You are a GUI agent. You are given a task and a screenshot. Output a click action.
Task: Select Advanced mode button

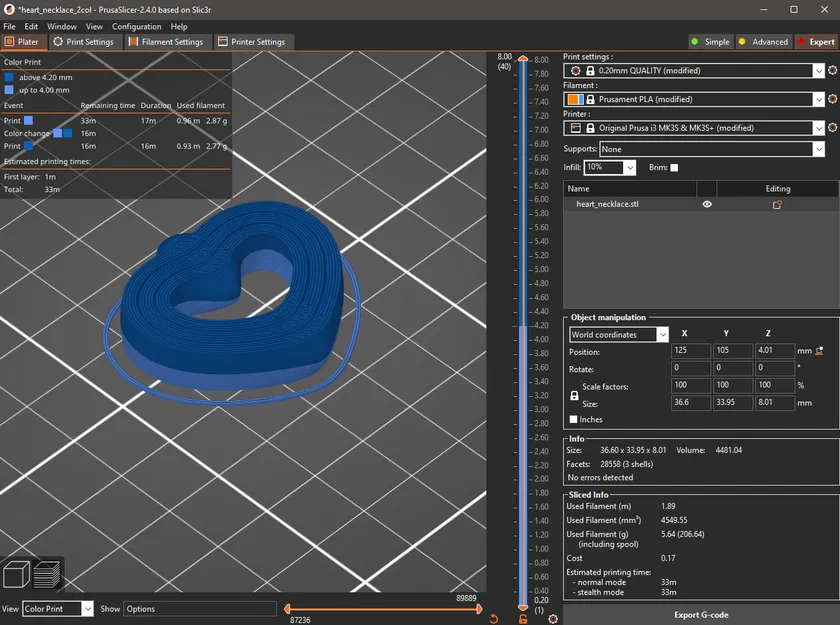[x=763, y=42]
